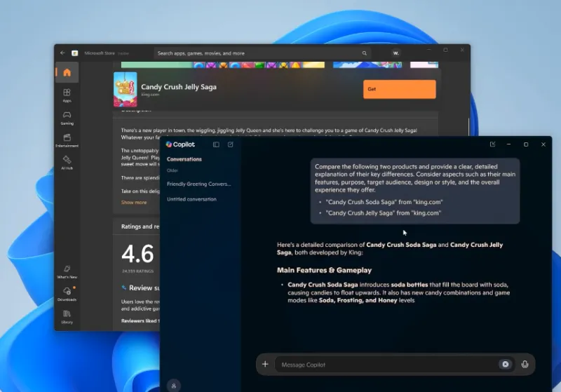Close the Copilot window
The height and width of the screenshot is (392, 561).
pos(543,144)
